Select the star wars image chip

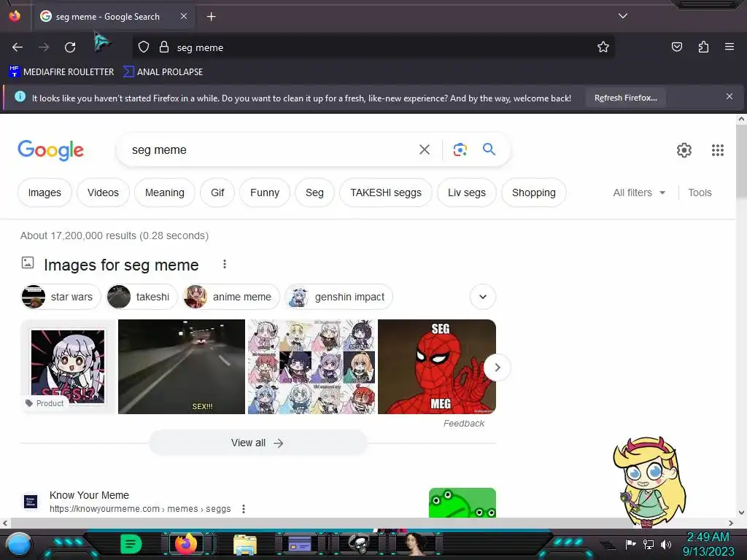tap(61, 297)
